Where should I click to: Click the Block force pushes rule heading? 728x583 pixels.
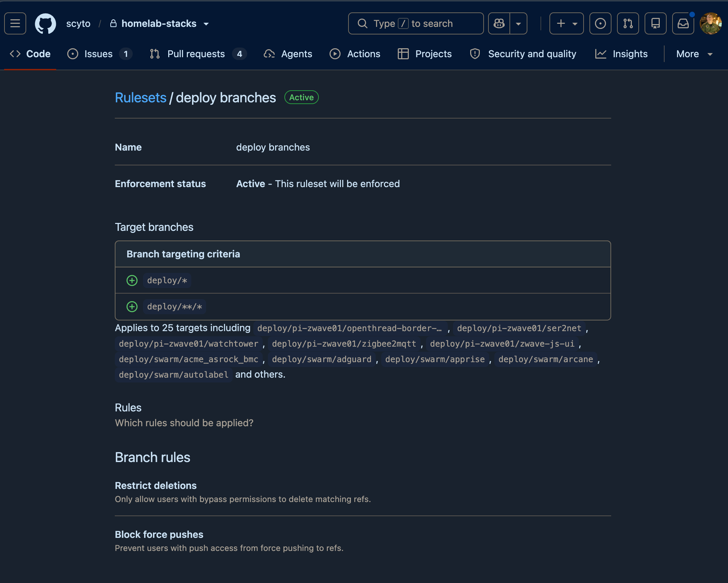coord(159,534)
